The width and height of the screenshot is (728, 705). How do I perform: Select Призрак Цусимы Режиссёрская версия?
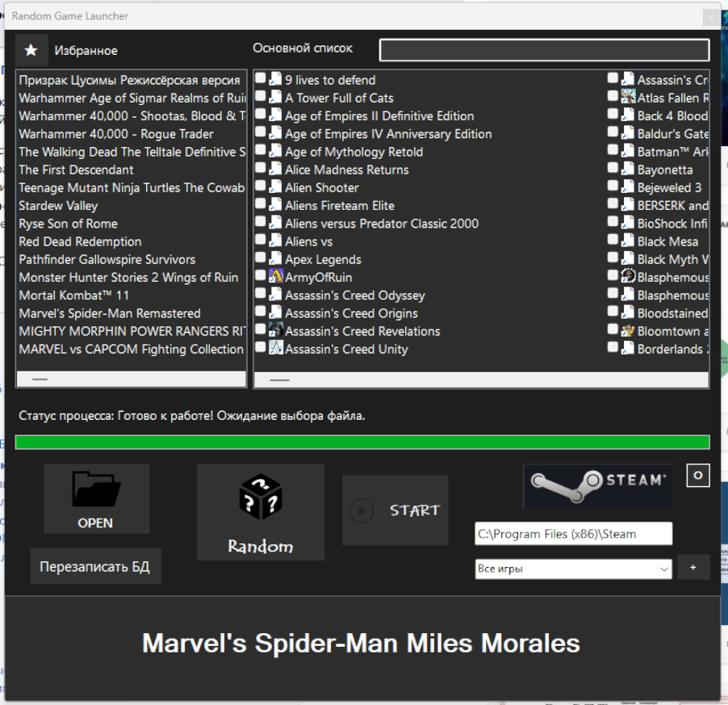click(x=129, y=80)
